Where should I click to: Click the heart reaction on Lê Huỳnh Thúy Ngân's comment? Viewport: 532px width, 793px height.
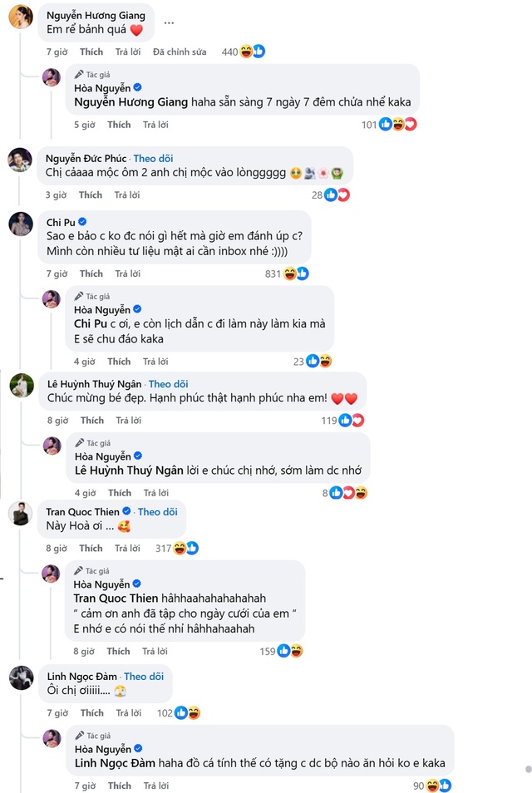pyautogui.click(x=357, y=420)
